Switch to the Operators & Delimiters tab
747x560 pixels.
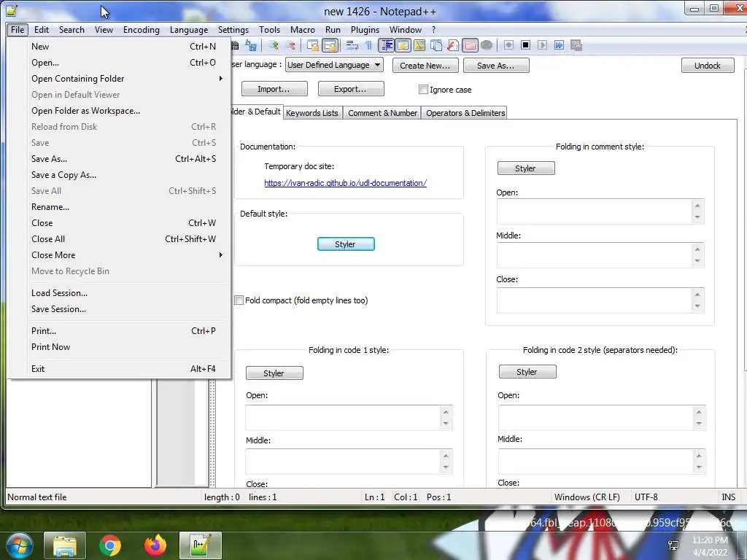point(465,113)
